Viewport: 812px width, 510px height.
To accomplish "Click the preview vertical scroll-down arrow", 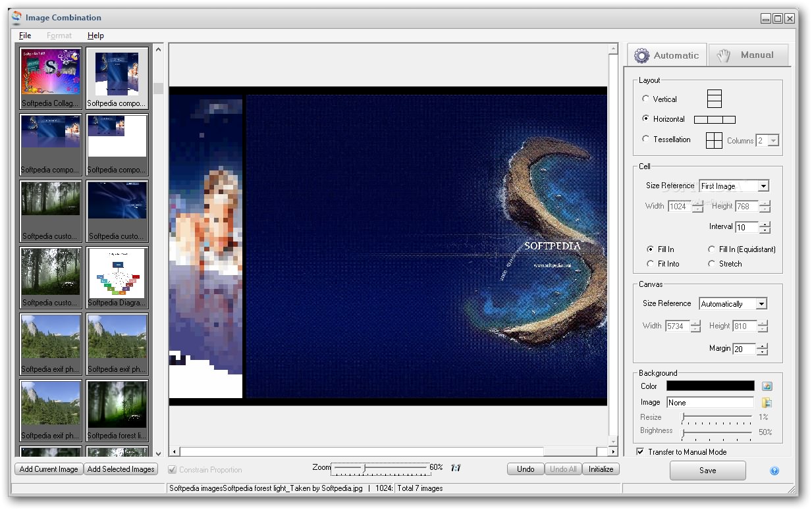I will [613, 441].
